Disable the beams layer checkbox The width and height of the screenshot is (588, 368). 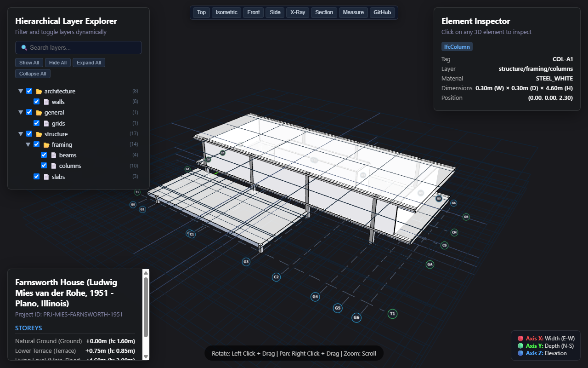click(44, 155)
